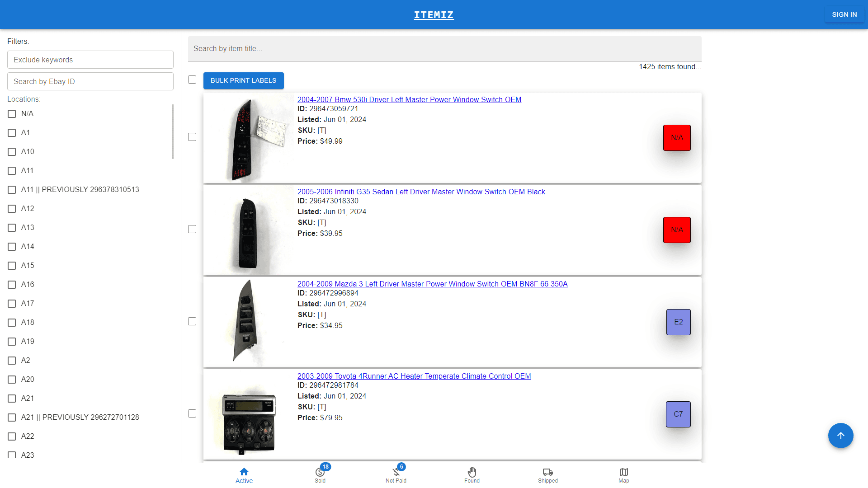Check the N/A location filter checkbox
This screenshot has height=488, width=868.
(x=12, y=114)
